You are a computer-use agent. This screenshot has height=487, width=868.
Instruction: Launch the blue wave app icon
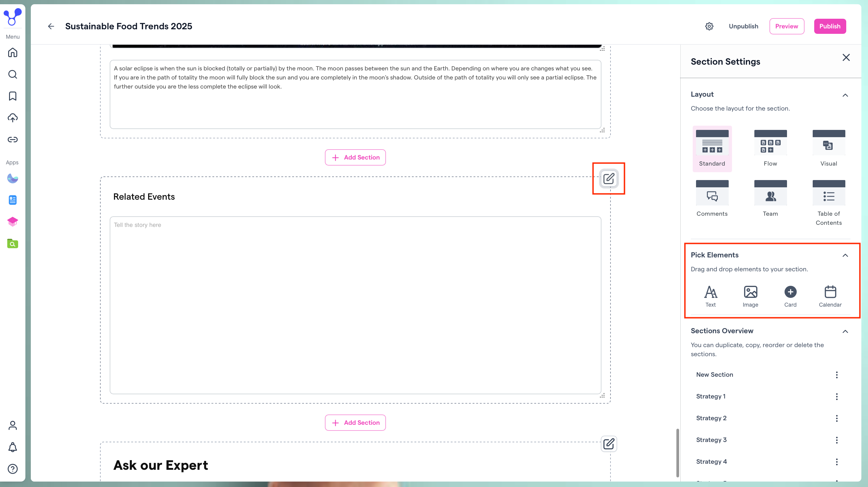click(x=12, y=178)
